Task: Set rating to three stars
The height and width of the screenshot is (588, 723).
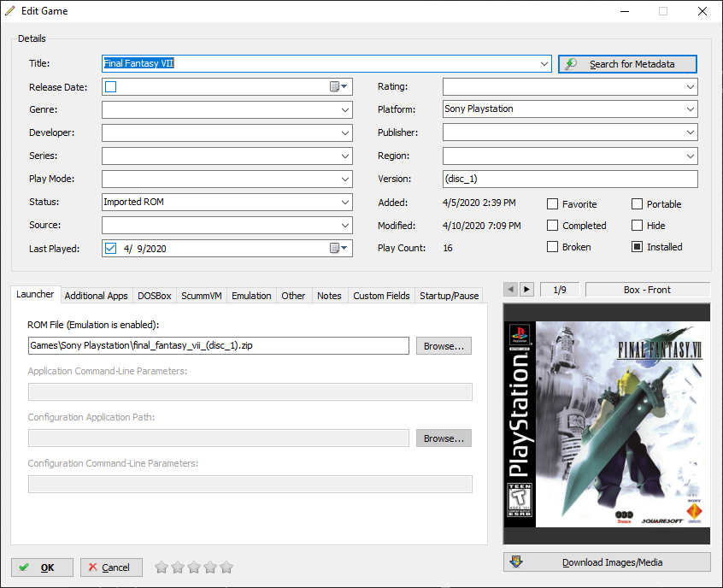Action: click(x=194, y=567)
